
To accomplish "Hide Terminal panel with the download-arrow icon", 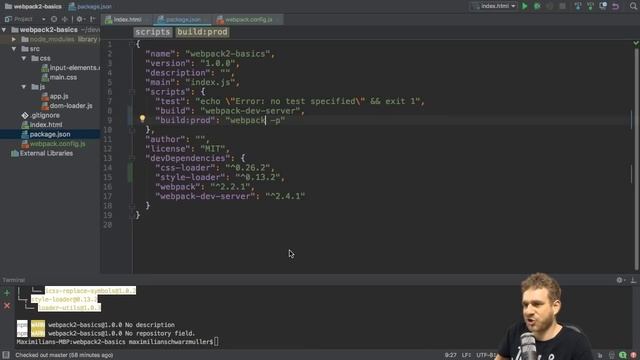I will 633,280.
